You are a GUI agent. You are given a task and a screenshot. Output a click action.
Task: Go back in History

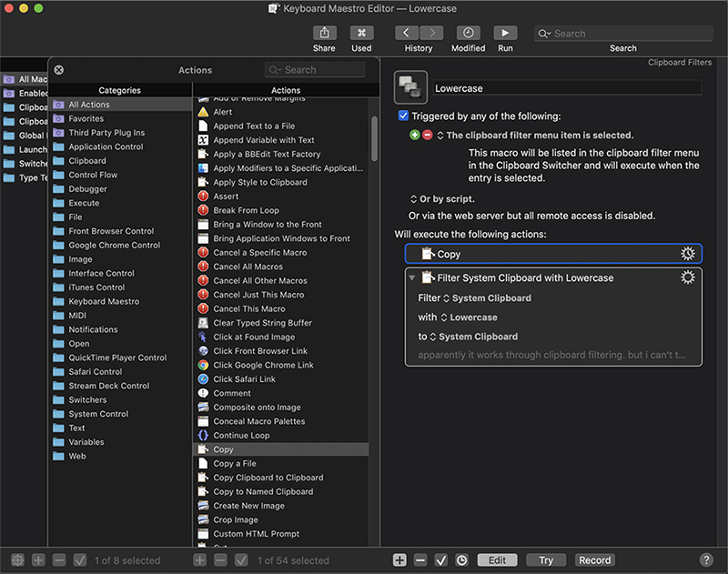pyautogui.click(x=406, y=33)
